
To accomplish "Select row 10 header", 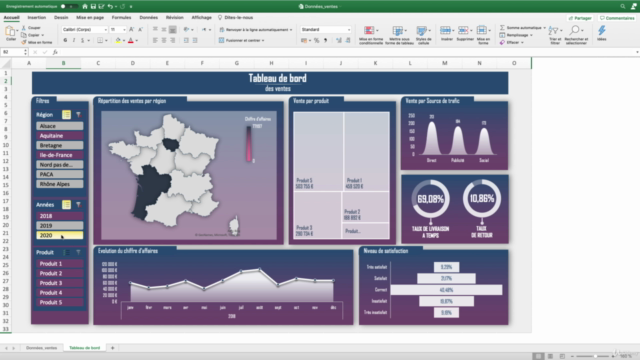I will coord(5,145).
